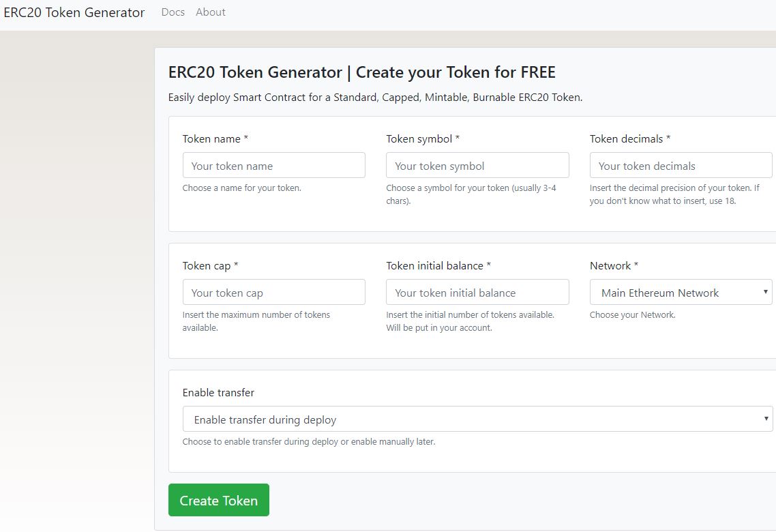This screenshot has height=532, width=776.
Task: Focus the Token name input field
Action: click(x=273, y=166)
